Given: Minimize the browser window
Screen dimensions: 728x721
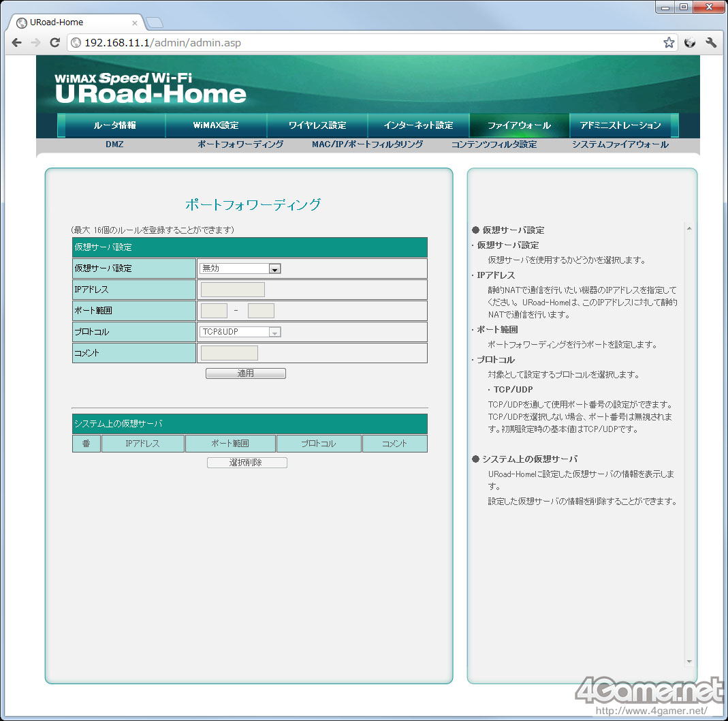Looking at the screenshot, I should [x=665, y=7].
